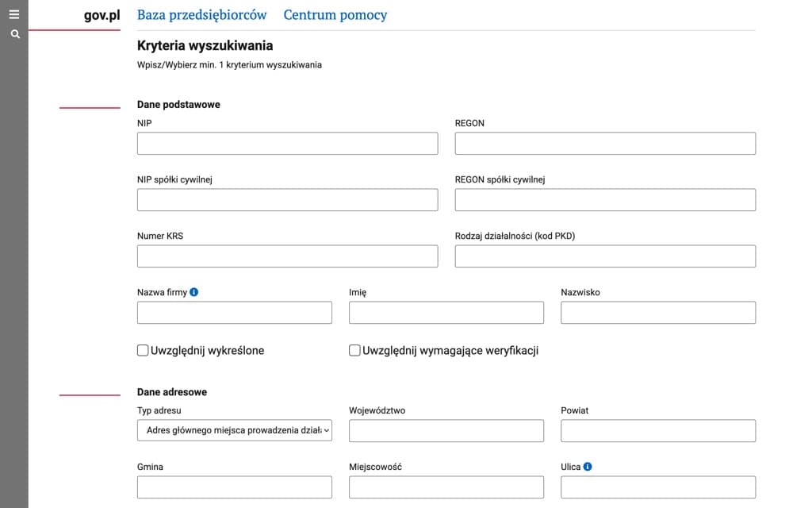Image resolution: width=812 pixels, height=508 pixels.
Task: Click the gov.pl logo
Action: coord(100,14)
